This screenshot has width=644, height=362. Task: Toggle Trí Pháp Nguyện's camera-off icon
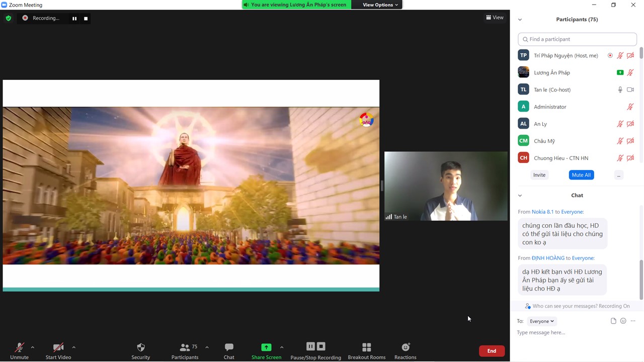(630, 55)
